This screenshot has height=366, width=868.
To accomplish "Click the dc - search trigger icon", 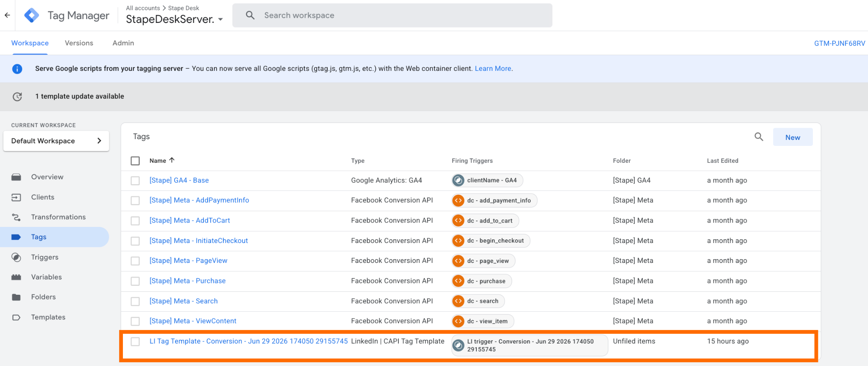I will pyautogui.click(x=458, y=301).
